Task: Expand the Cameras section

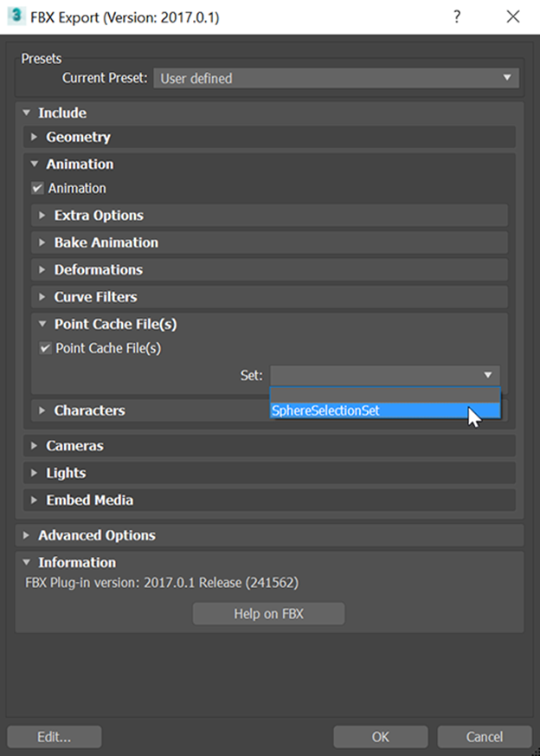Action: pyautogui.click(x=269, y=445)
